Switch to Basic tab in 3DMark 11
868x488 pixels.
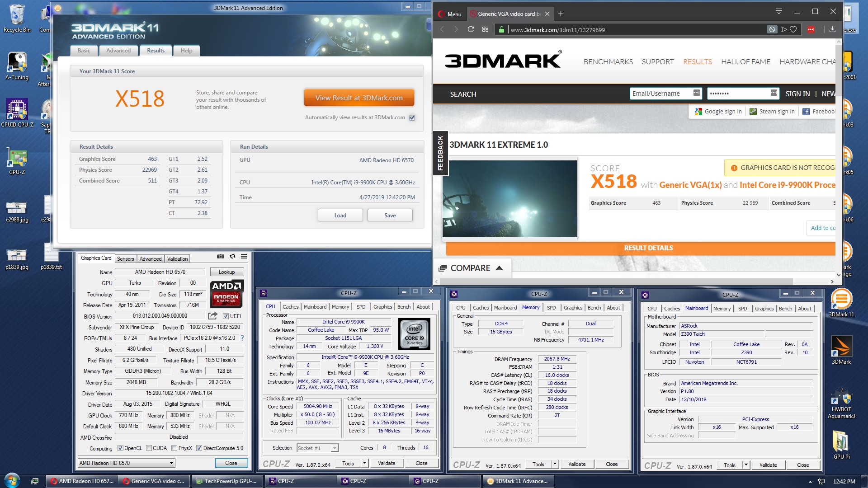coord(84,51)
